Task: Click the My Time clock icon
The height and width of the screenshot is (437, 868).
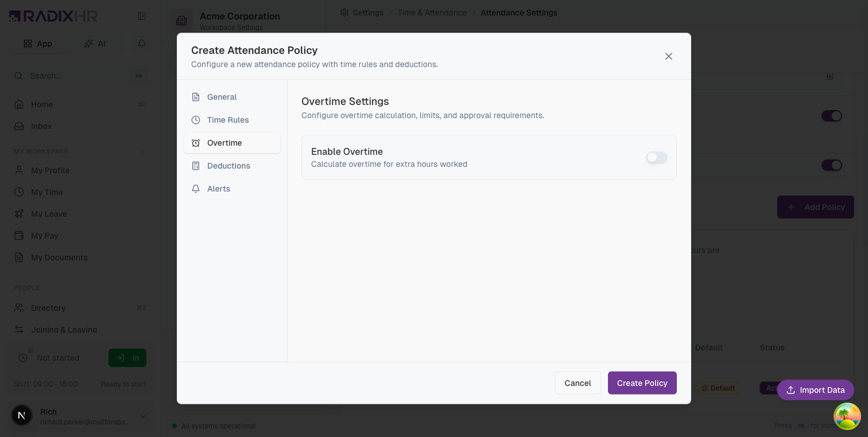Action: 19,192
